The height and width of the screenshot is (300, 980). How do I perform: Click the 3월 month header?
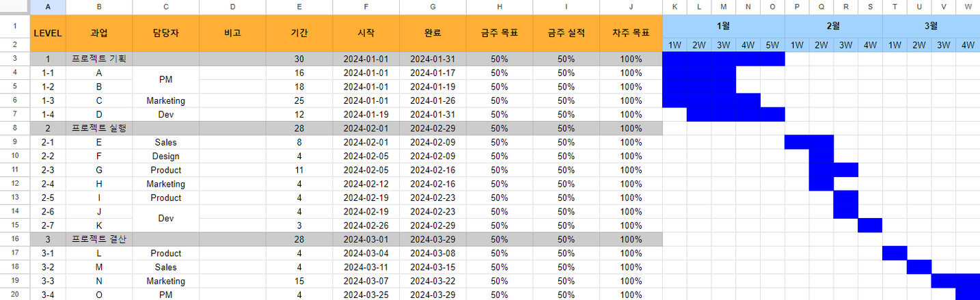click(931, 26)
